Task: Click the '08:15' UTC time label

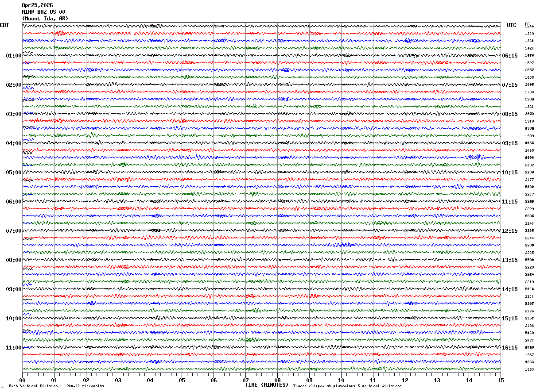Action: (509, 114)
